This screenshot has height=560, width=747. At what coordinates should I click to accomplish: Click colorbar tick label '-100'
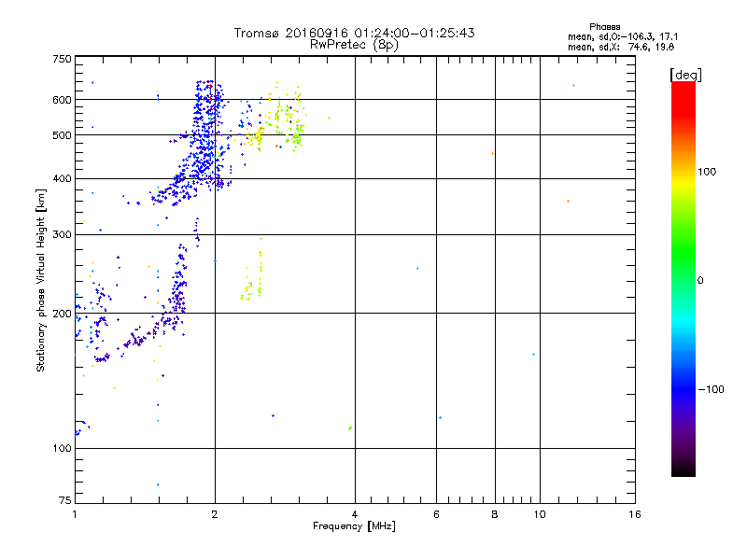711,389
